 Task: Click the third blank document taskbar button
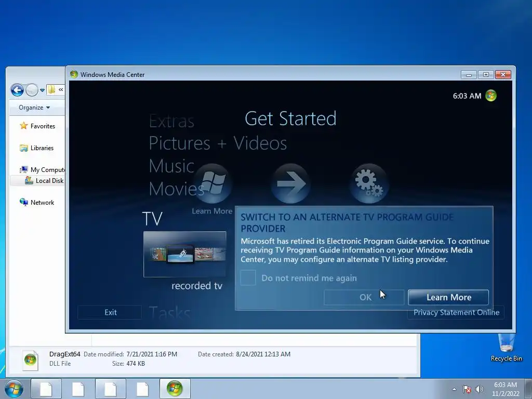(110, 389)
